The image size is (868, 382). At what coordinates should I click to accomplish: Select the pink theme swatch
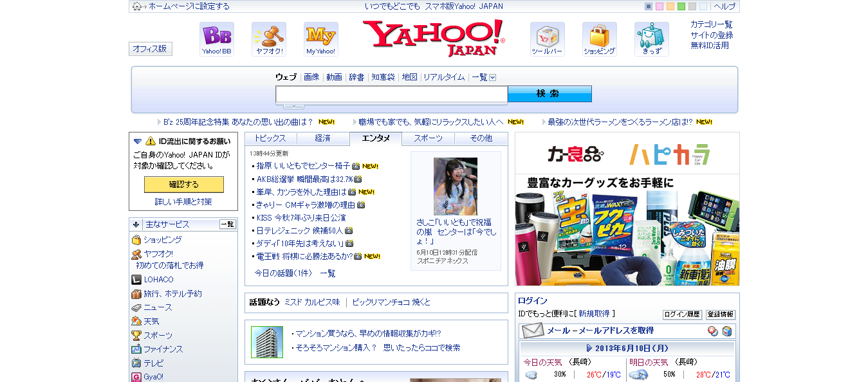click(660, 6)
